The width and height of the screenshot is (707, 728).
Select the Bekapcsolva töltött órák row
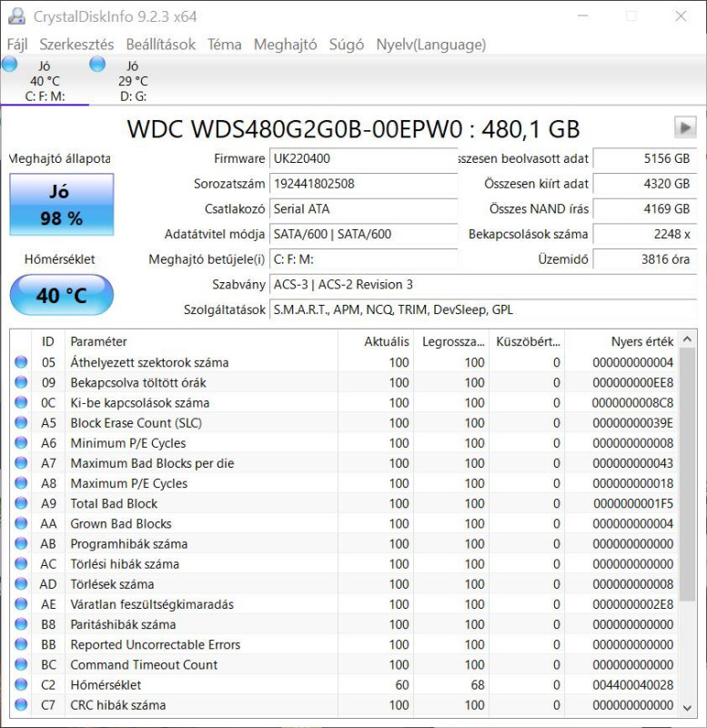344,382
